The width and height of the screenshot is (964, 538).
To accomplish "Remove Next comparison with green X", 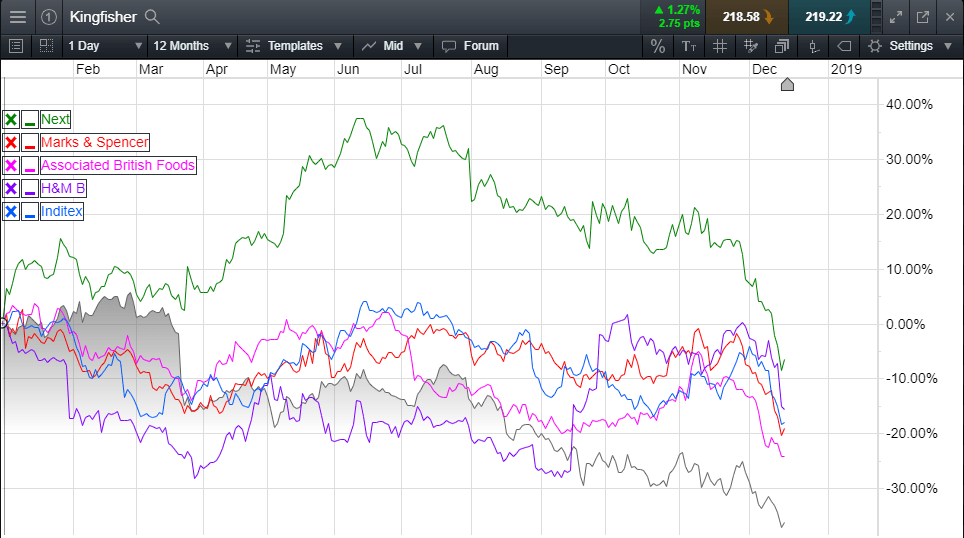I will click(x=11, y=119).
